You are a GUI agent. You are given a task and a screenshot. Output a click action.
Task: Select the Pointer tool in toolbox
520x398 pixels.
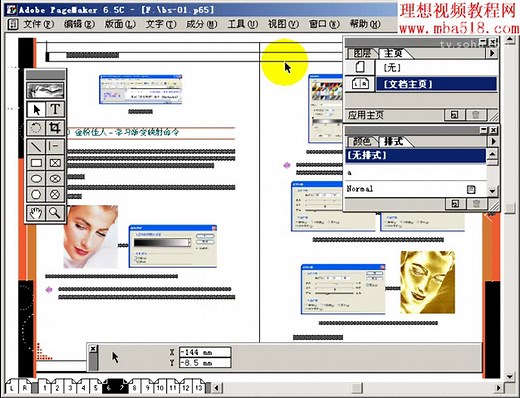36,109
